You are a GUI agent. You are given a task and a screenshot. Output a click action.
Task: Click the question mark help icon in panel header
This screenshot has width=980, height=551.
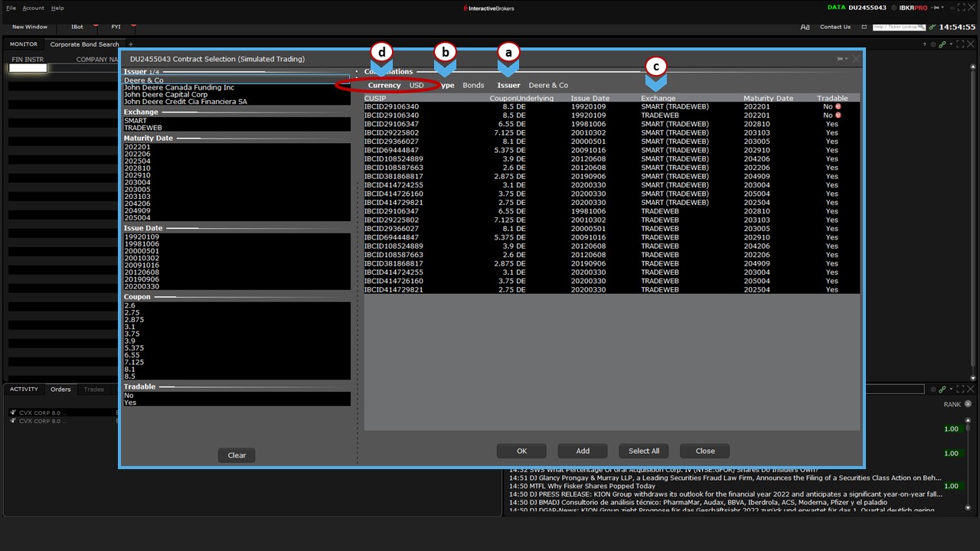924,44
